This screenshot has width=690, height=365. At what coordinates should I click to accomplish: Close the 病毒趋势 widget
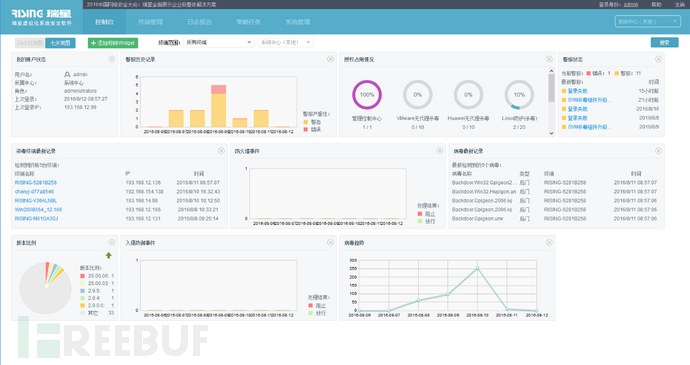(549, 243)
